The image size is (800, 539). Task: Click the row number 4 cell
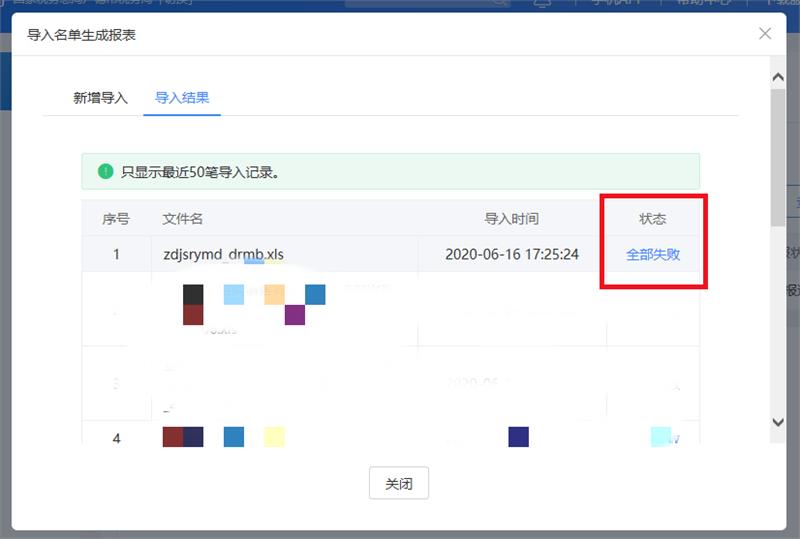pyautogui.click(x=116, y=438)
